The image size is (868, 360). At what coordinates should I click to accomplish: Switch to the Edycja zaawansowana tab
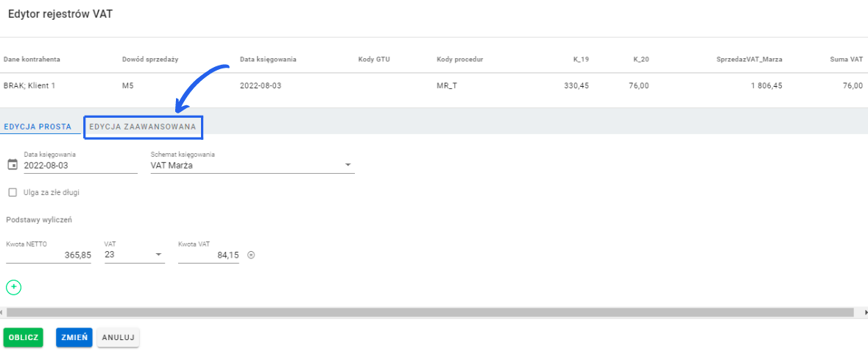point(143,127)
